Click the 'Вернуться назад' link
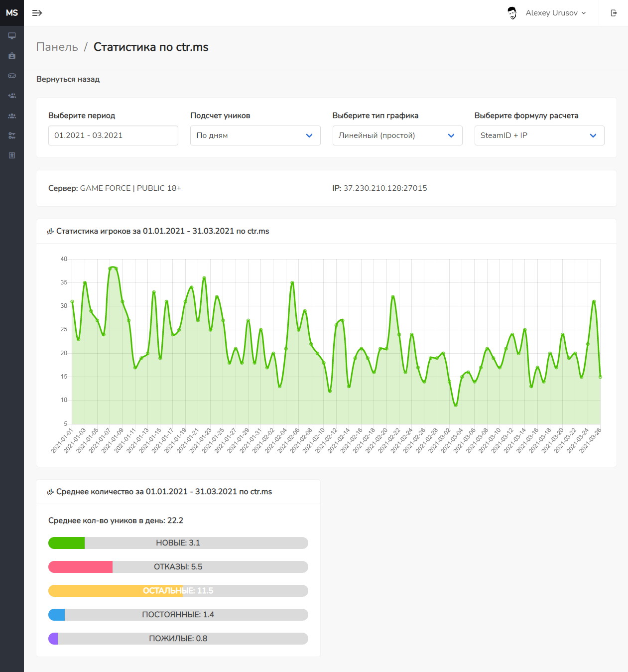Screen dimensions: 628x672 [x=68, y=79]
